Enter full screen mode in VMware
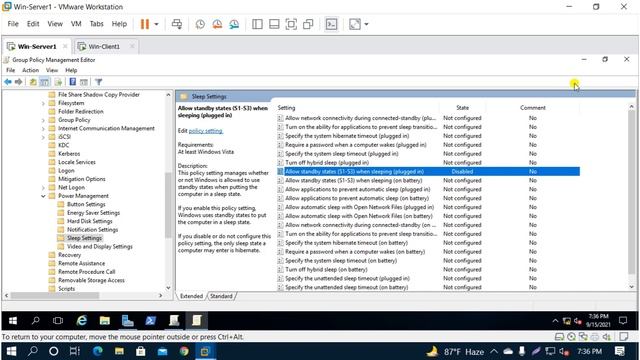This screenshot has height=360, width=640. tap(291, 24)
